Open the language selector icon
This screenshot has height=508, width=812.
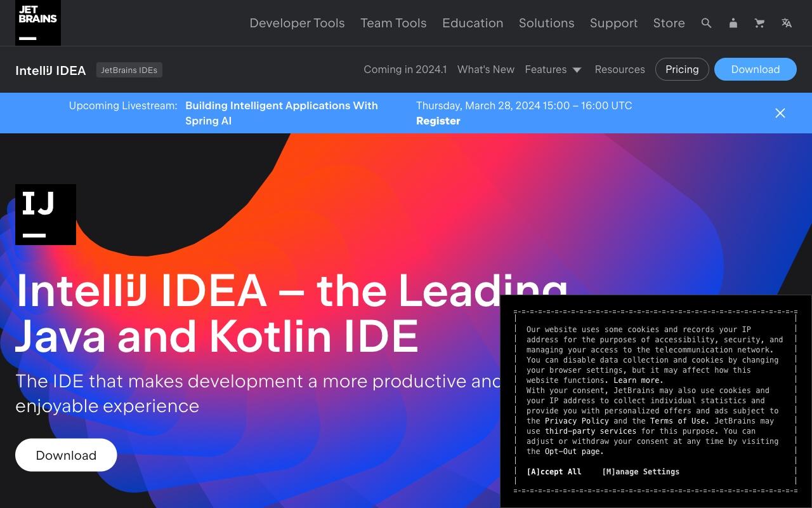click(x=787, y=23)
